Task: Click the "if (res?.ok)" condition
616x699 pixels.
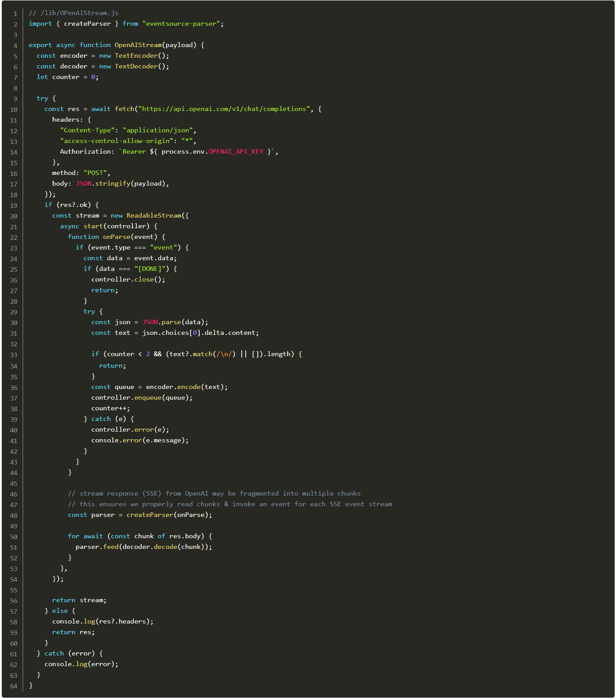Action: 68,205
